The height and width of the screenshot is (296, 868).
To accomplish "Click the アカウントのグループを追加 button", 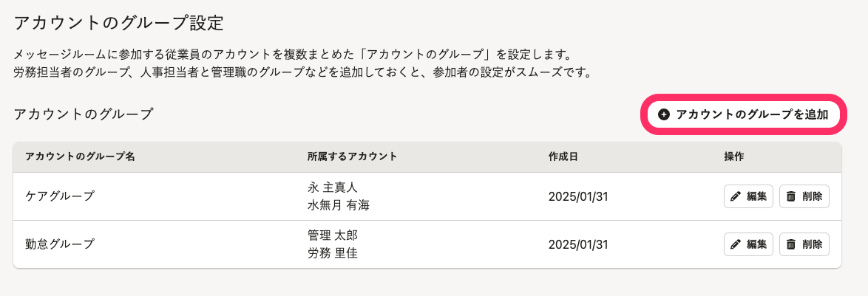I will (744, 114).
